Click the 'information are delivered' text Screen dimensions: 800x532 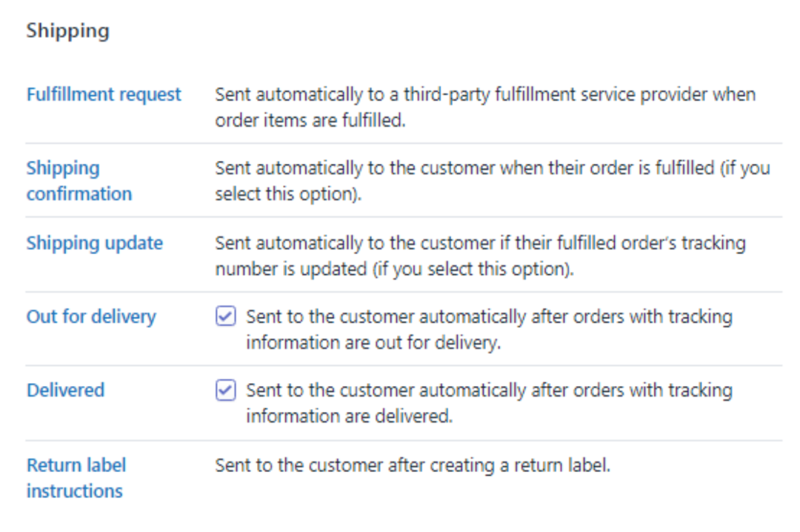tap(349, 416)
